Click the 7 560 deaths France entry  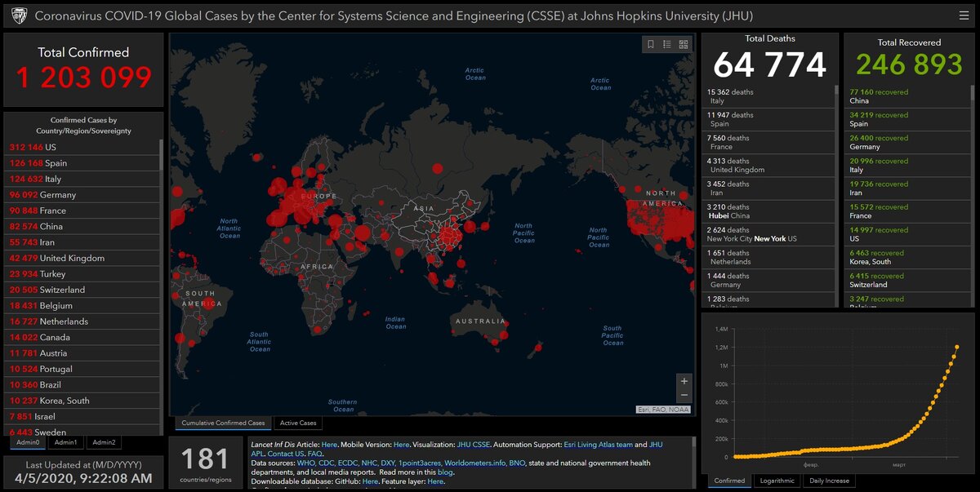coord(768,142)
